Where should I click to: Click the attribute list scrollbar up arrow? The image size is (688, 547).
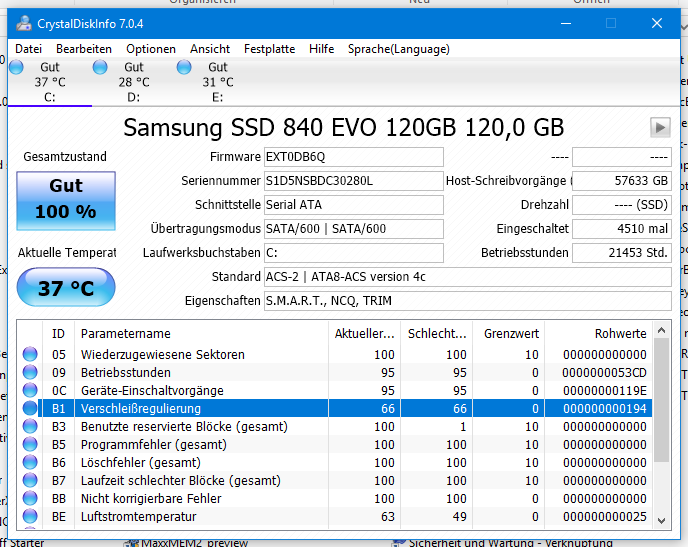(x=662, y=330)
